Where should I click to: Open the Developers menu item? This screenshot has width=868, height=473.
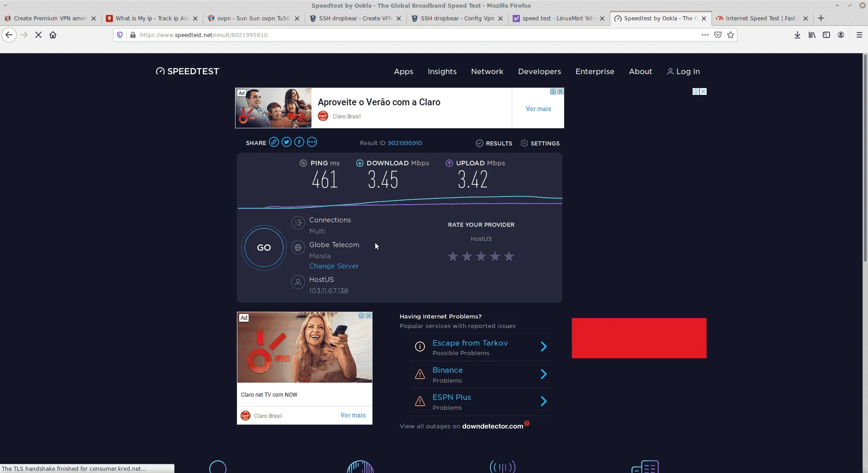[x=539, y=71]
